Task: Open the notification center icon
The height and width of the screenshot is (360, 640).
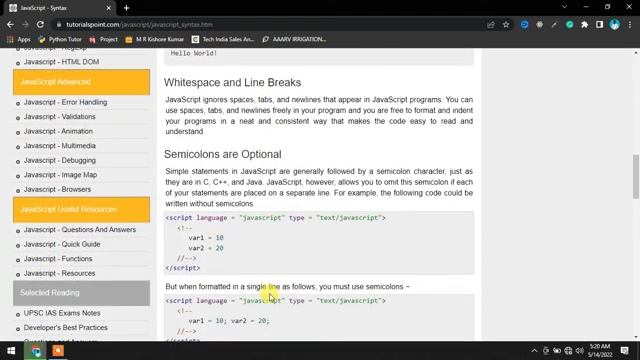Action: coord(624,351)
